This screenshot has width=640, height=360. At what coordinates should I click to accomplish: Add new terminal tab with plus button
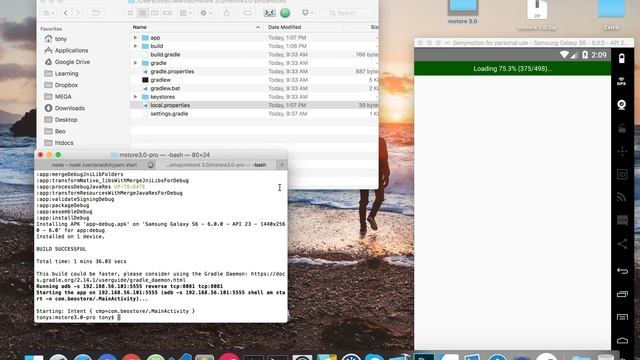click(282, 165)
